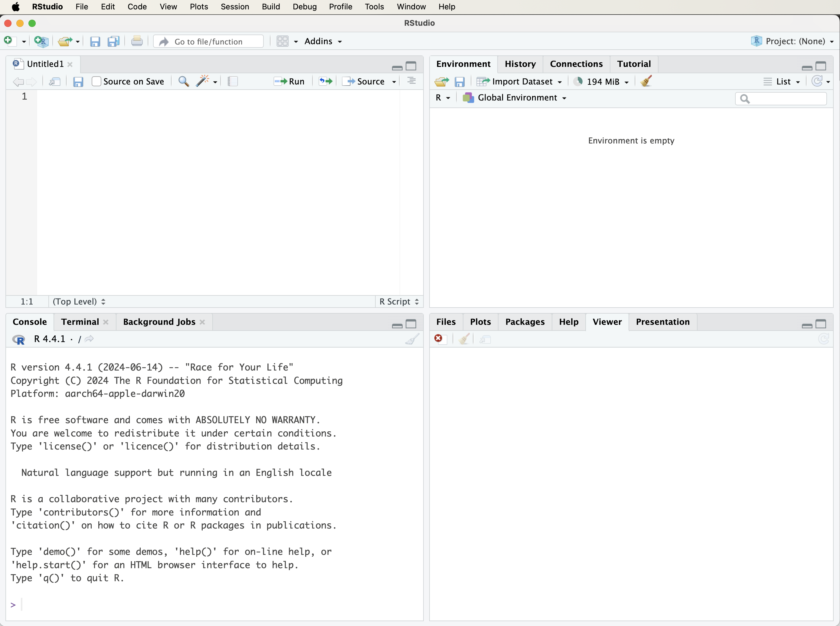Remove current viewer item red X
The image size is (840, 626).
click(438, 338)
